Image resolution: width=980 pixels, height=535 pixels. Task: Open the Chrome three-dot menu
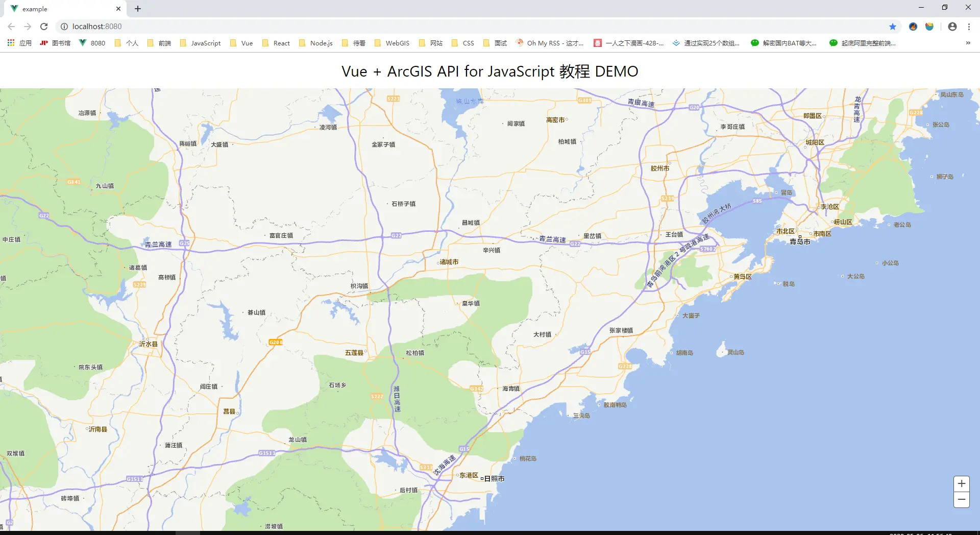tap(969, 27)
